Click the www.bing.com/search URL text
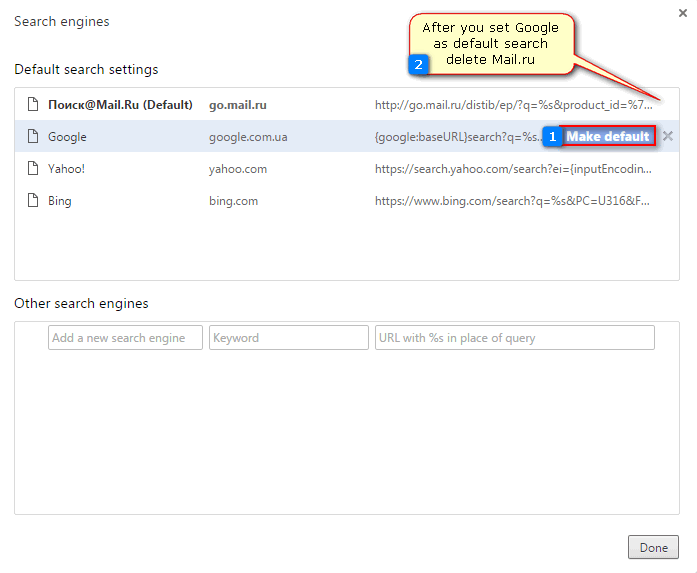This screenshot has height=573, width=697. 512,201
